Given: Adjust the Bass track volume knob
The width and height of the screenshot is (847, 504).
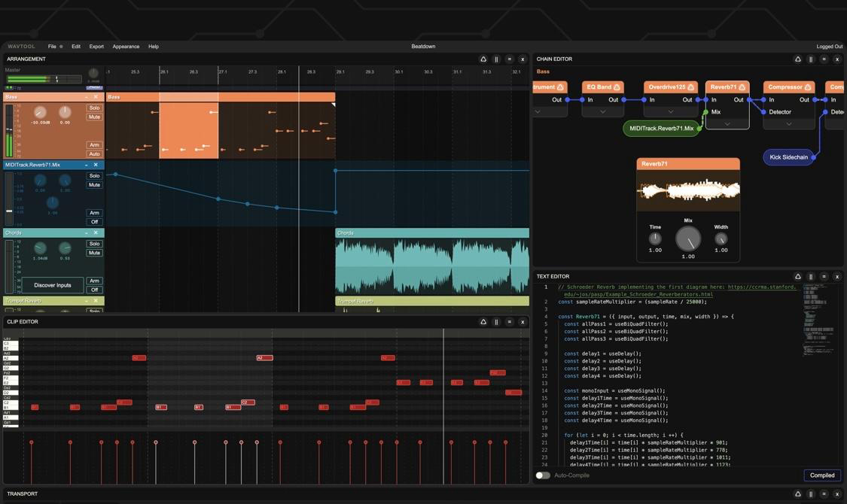Looking at the screenshot, I should tap(40, 112).
